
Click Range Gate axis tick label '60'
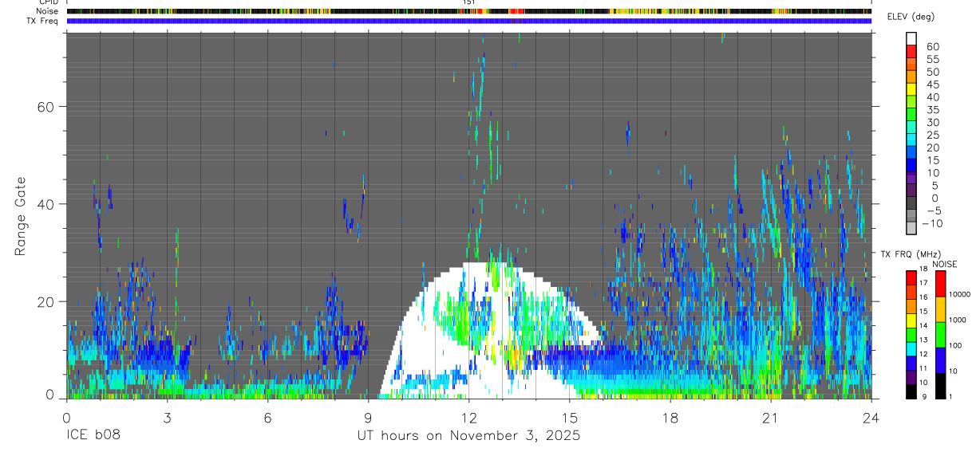click(45, 106)
